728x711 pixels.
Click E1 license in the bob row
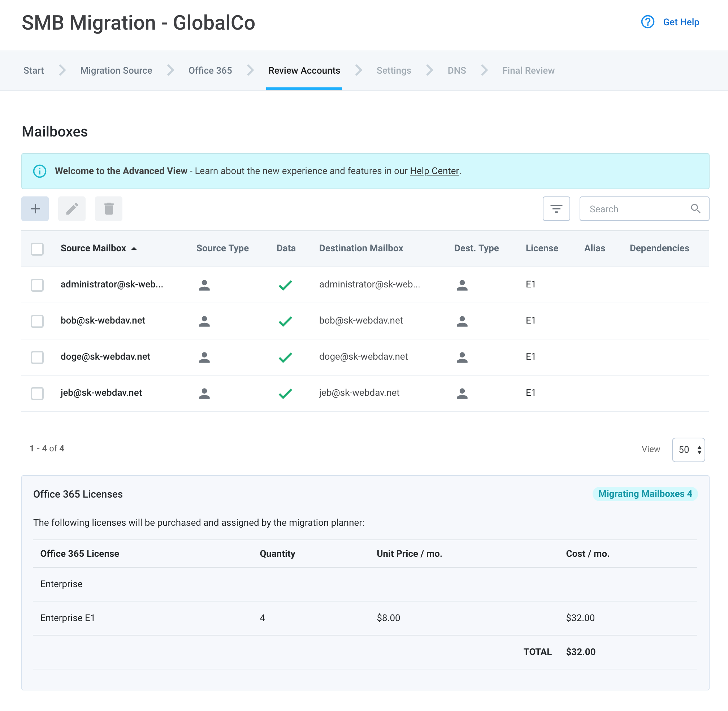[x=530, y=321]
